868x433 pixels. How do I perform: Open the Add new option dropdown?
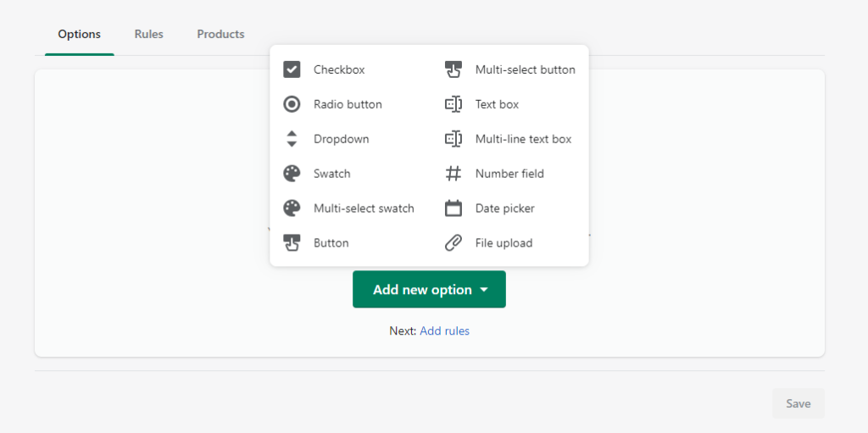(429, 289)
